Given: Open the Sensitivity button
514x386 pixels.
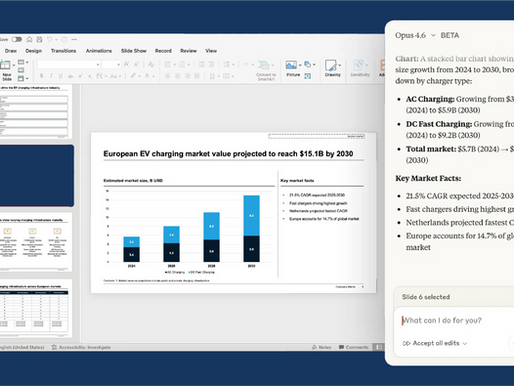Looking at the screenshot, I should [x=360, y=69].
